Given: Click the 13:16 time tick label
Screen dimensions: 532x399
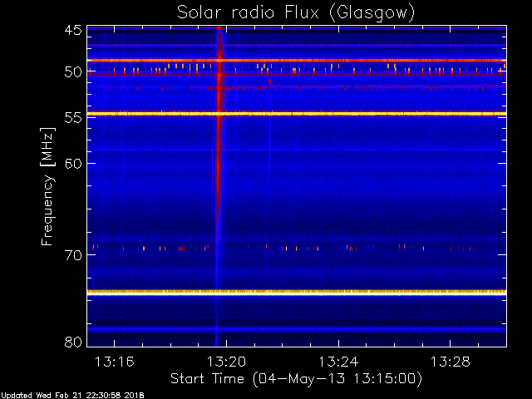Looking at the screenshot, I should [x=115, y=362].
